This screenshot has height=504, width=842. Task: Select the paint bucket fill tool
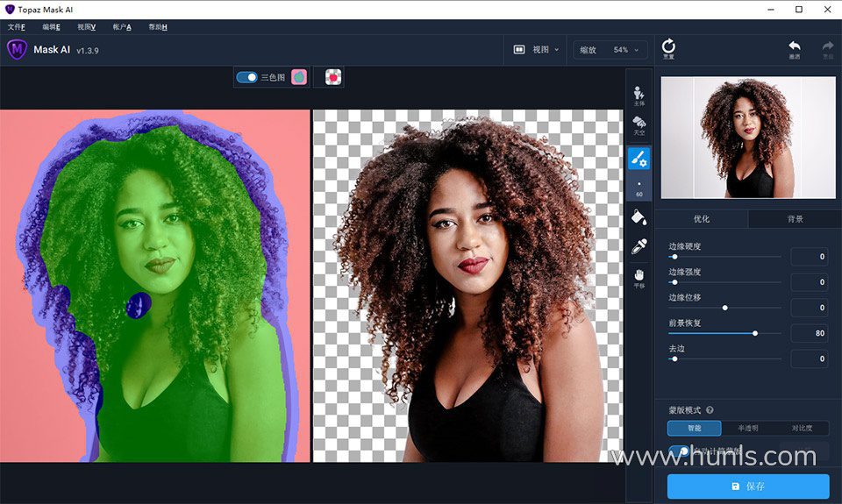[639, 216]
